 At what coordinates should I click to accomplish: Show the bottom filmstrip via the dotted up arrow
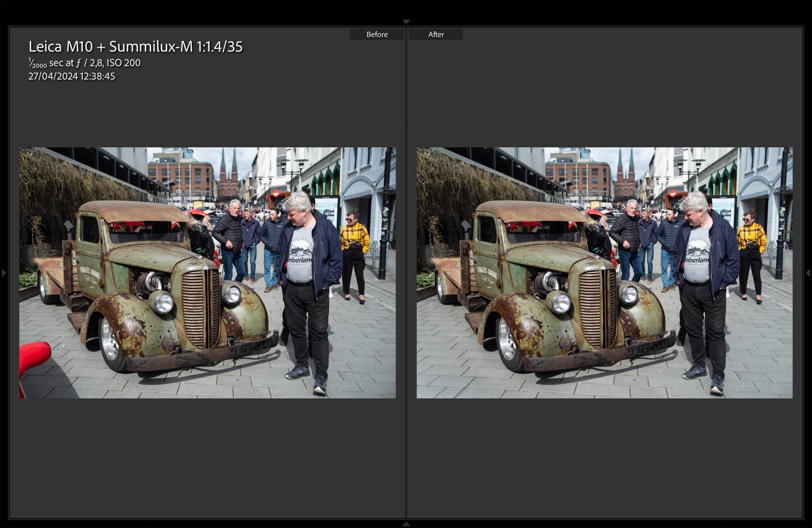tap(406, 524)
